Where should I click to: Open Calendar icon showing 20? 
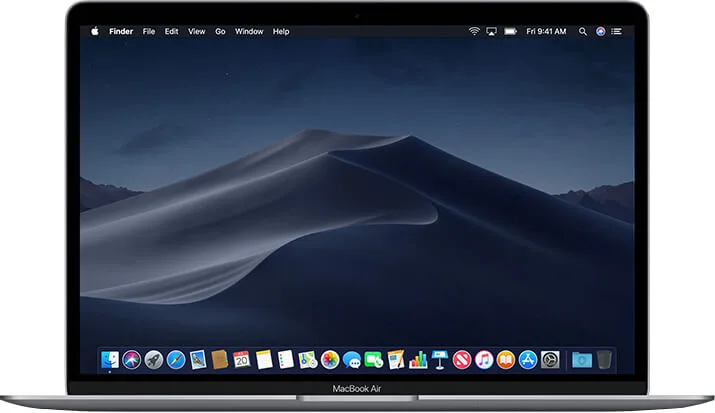click(242, 360)
